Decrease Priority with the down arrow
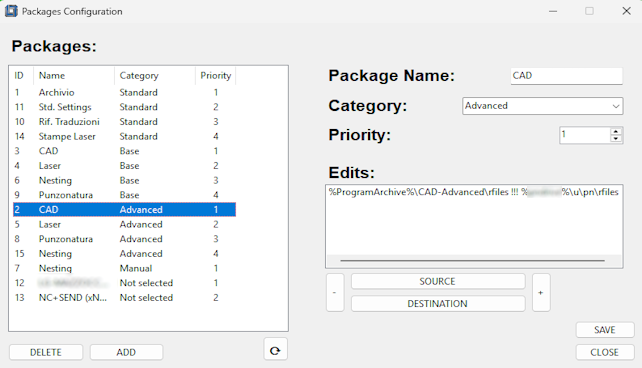642x368 pixels. (x=616, y=139)
